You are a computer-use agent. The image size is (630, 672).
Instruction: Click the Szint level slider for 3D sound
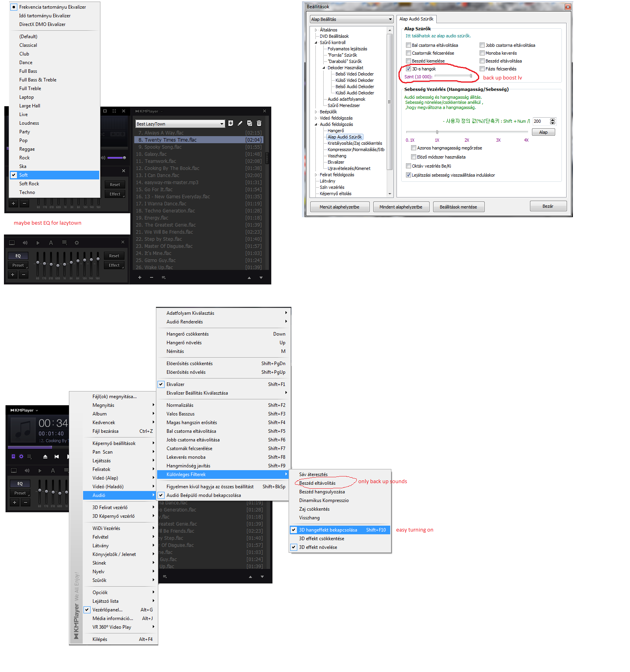(453, 76)
